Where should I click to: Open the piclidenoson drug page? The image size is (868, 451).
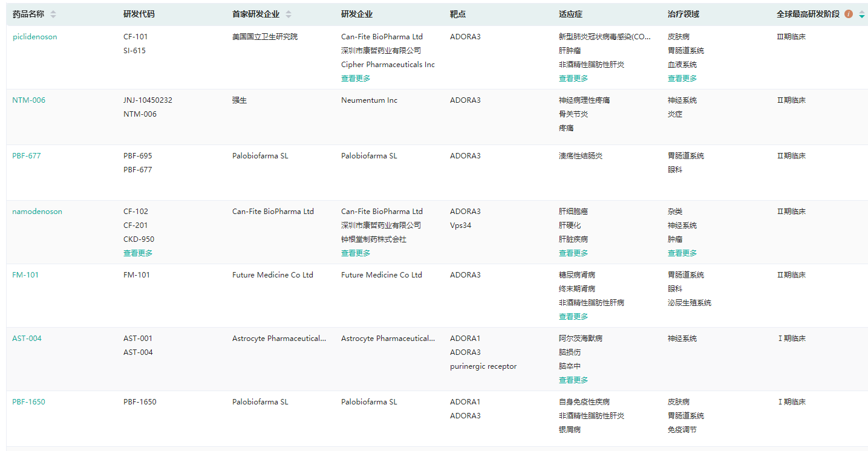(x=35, y=37)
